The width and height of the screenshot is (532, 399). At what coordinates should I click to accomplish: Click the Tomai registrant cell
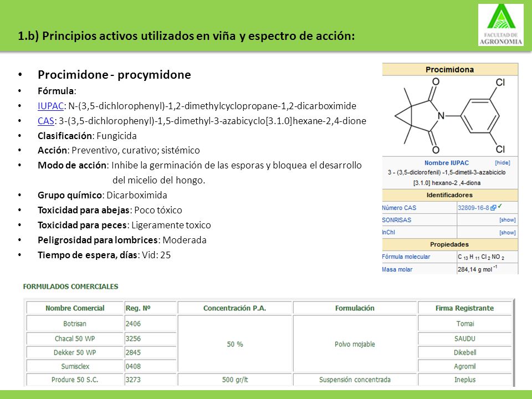465,324
